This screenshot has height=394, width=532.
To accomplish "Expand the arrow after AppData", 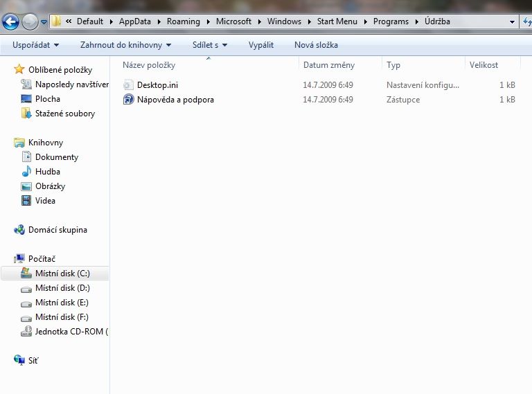I will (x=159, y=21).
